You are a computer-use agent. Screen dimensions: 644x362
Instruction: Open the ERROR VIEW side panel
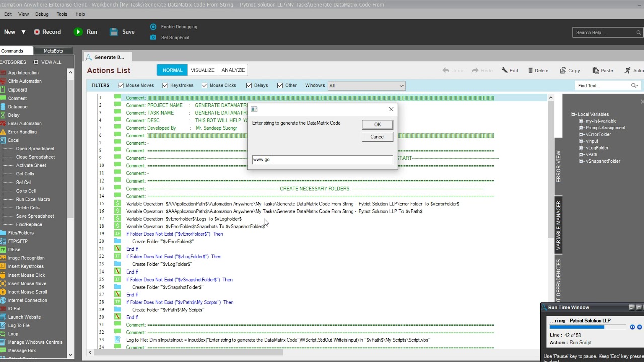558,166
